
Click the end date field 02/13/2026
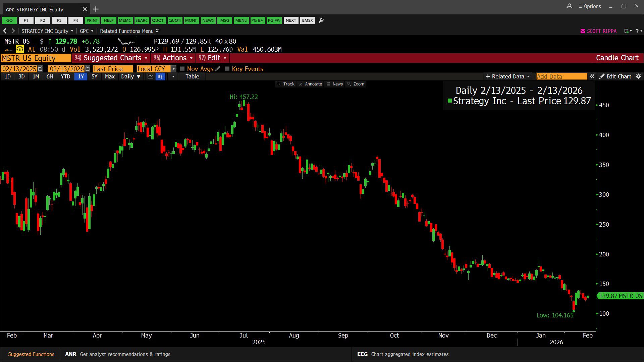[x=66, y=69]
